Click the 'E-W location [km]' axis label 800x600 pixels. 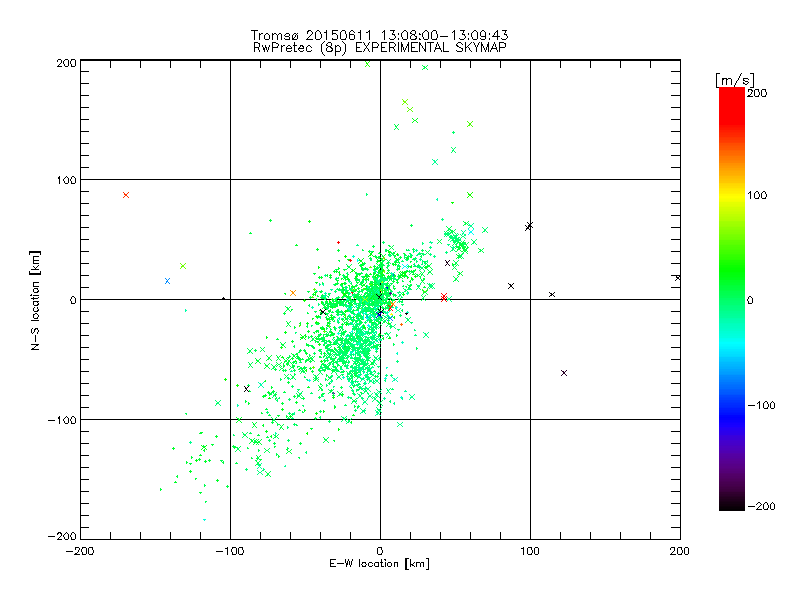[x=379, y=564]
